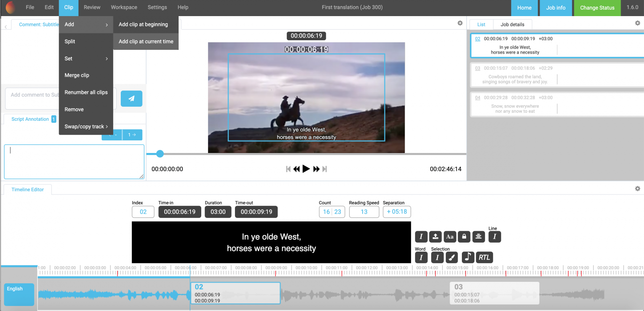644x311 pixels.
Task: Switch to the Job details tab
Action: tap(512, 25)
